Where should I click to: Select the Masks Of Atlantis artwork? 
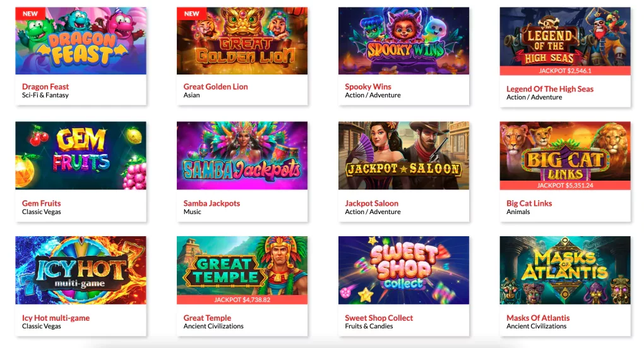pyautogui.click(x=565, y=270)
